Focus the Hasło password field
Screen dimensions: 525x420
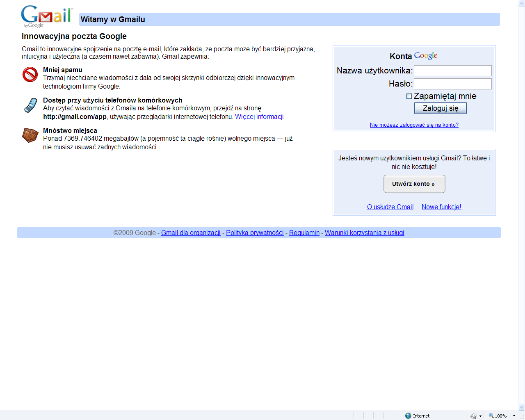coord(453,84)
